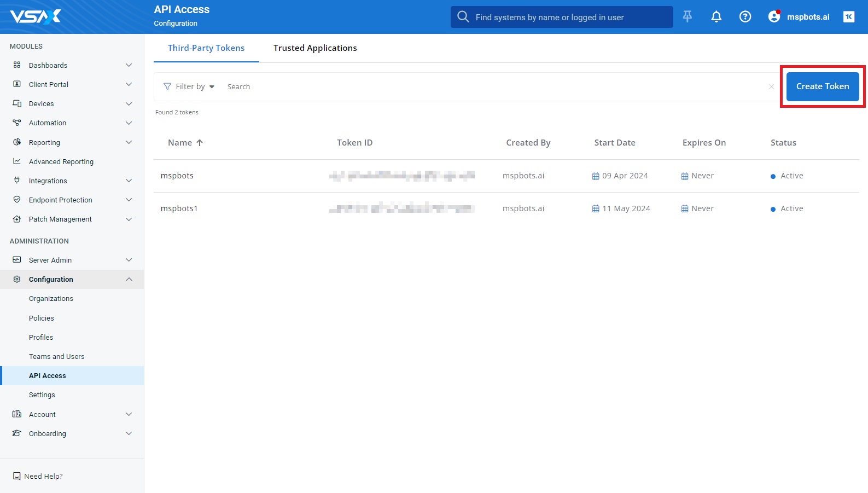Click the mspbots.ai user account icon
This screenshot has width=868, height=493.
(774, 17)
